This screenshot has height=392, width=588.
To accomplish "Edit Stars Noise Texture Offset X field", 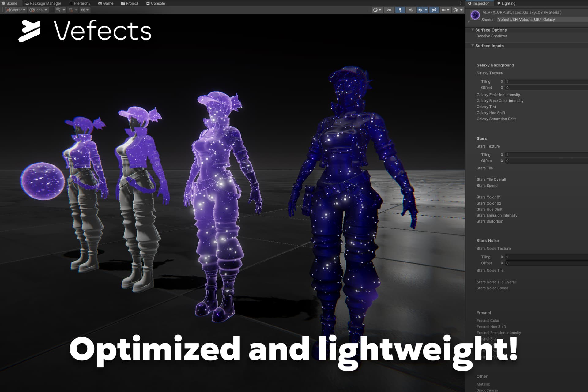I will point(546,263).
